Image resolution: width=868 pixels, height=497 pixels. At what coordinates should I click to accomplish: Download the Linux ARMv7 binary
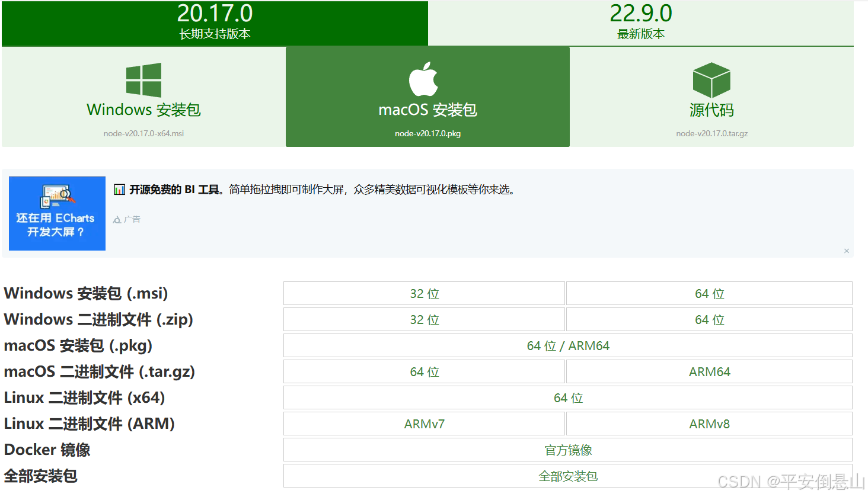tap(423, 424)
